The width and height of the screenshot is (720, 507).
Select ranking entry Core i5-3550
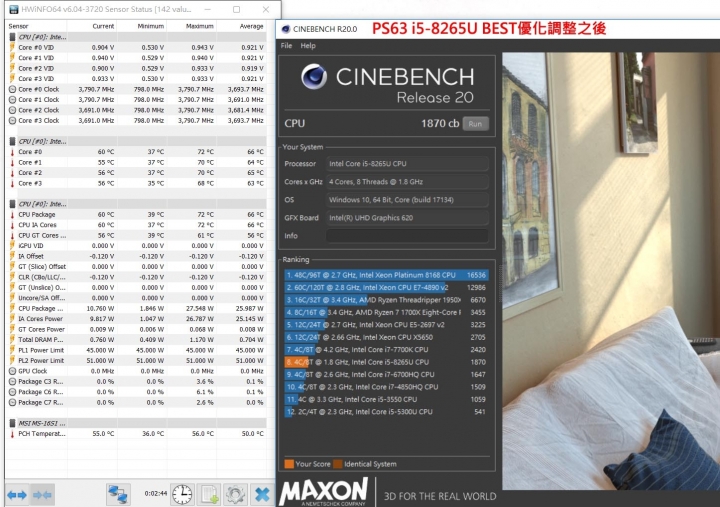tap(386, 399)
